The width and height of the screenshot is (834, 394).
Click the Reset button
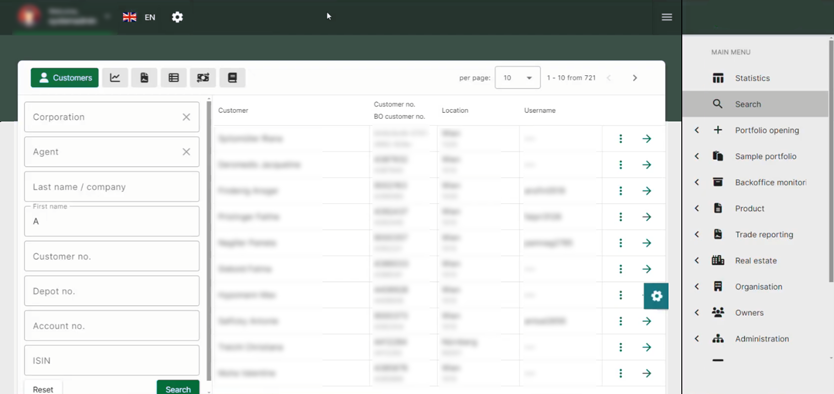pos(43,389)
